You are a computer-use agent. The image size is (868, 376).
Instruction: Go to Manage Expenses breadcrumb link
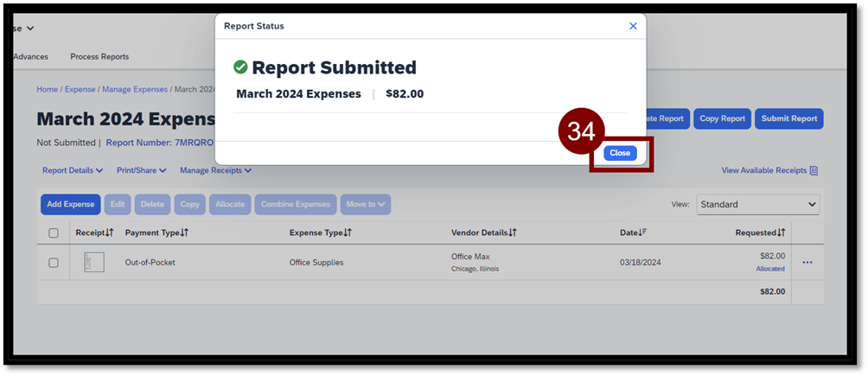click(136, 89)
